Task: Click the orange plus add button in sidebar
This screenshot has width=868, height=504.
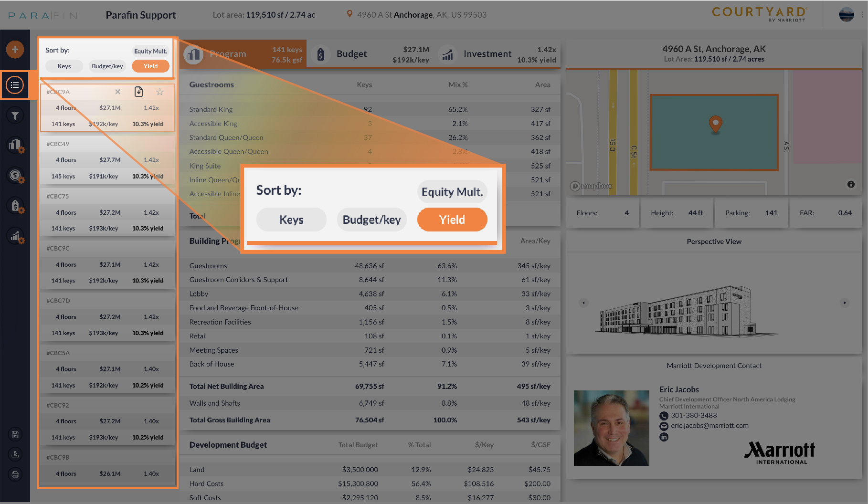Action: coord(15,49)
